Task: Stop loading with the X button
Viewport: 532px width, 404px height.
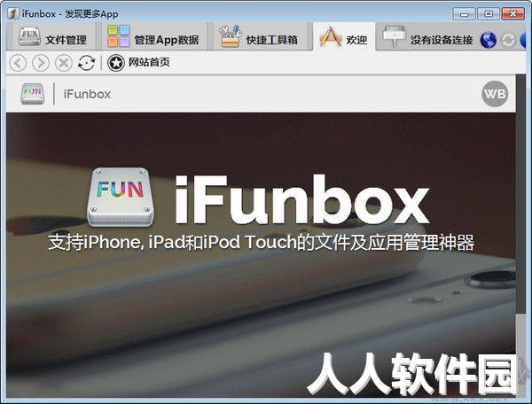Action: [64, 63]
